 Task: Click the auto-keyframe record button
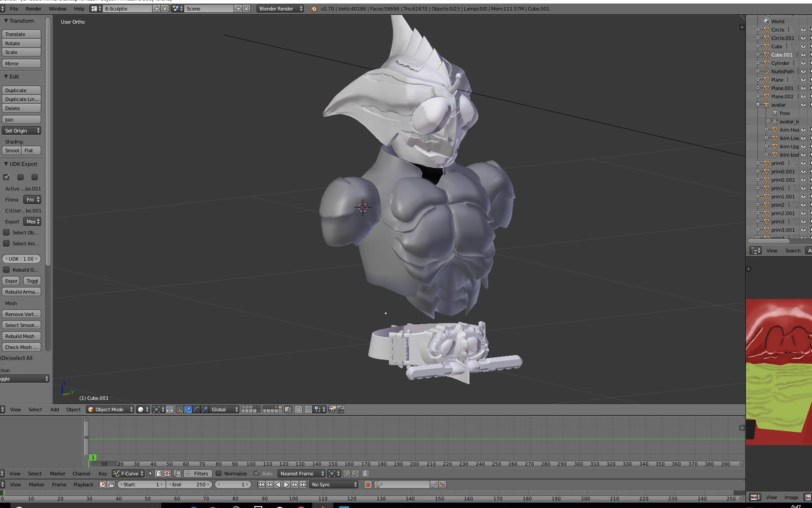click(x=368, y=484)
